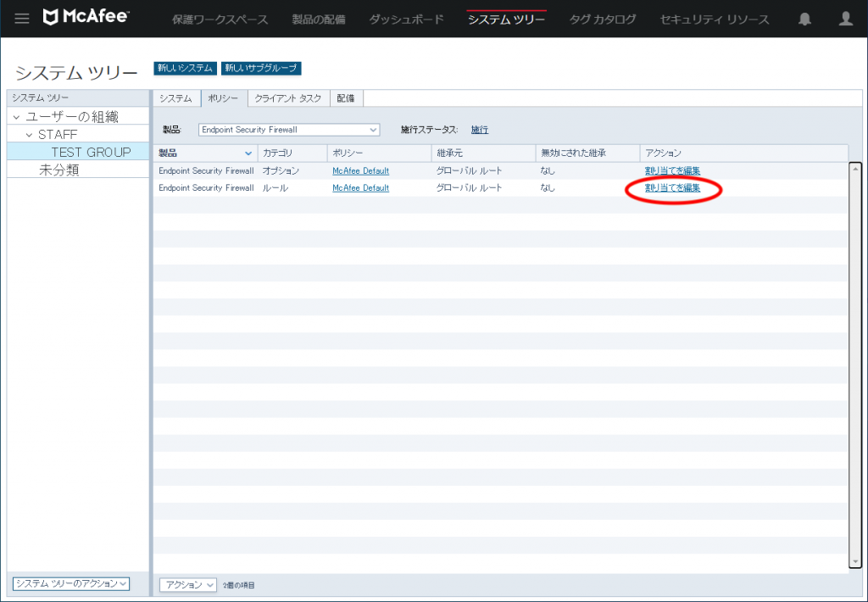Click 割り当てを編集 in ルール row

click(x=672, y=188)
